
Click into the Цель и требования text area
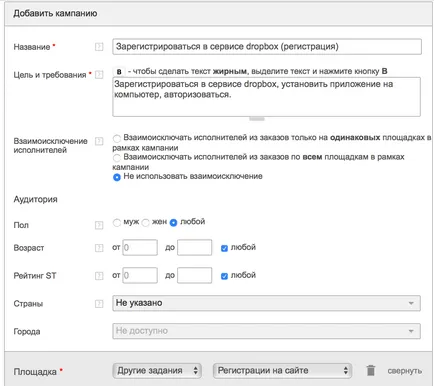tap(266, 97)
